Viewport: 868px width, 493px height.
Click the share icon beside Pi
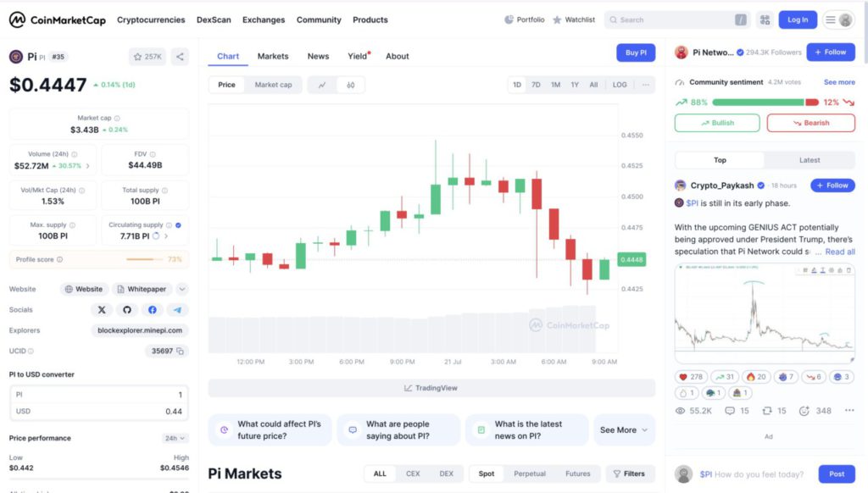[x=180, y=57]
